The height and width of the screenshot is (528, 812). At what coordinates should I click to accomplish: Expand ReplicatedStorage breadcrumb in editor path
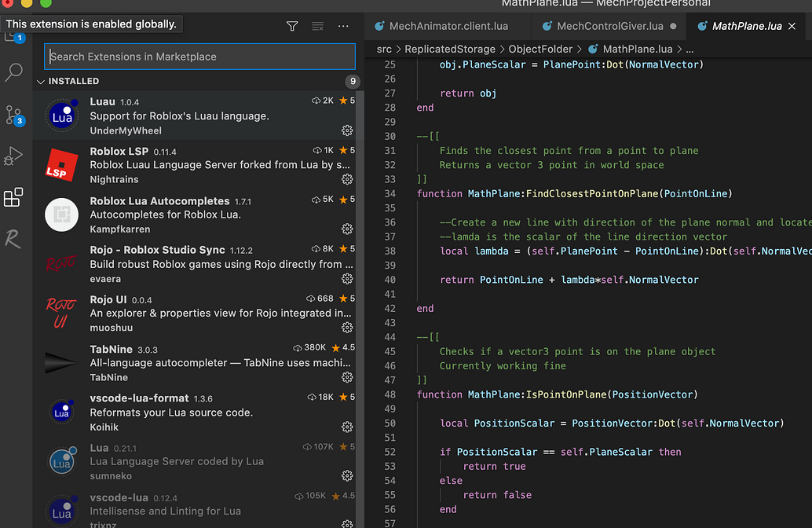[450, 49]
